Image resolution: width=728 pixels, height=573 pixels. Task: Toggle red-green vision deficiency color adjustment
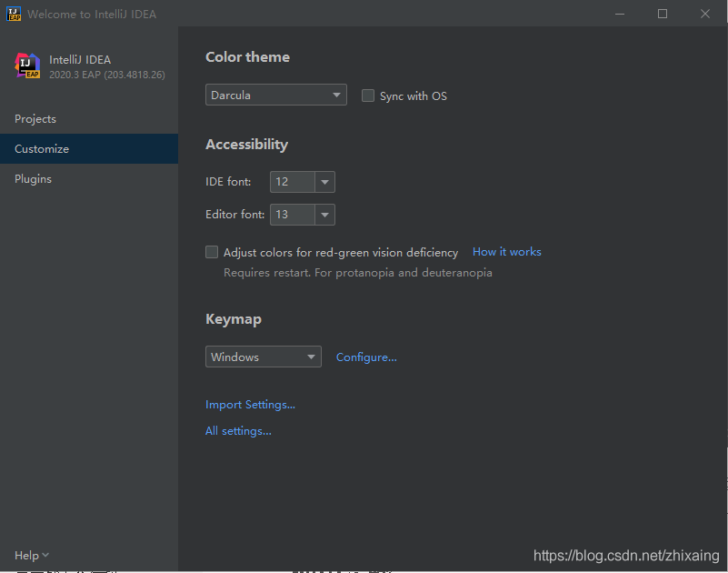pyautogui.click(x=212, y=252)
